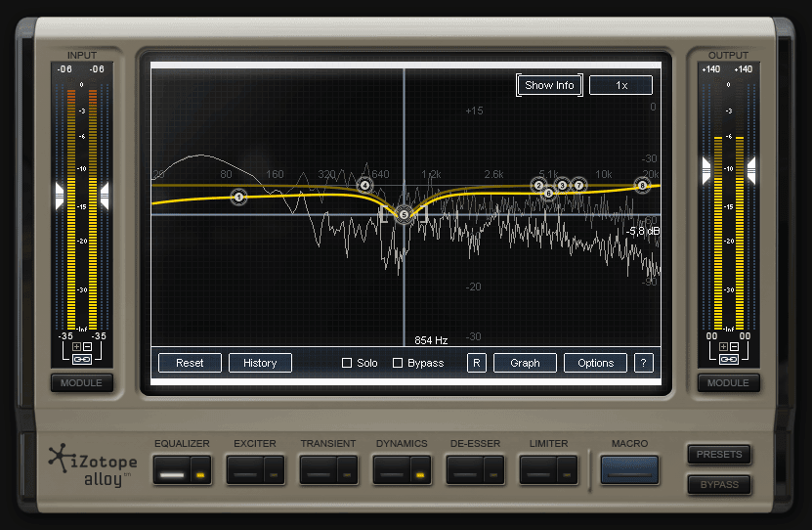
Task: Open the History window
Action: coord(260,363)
